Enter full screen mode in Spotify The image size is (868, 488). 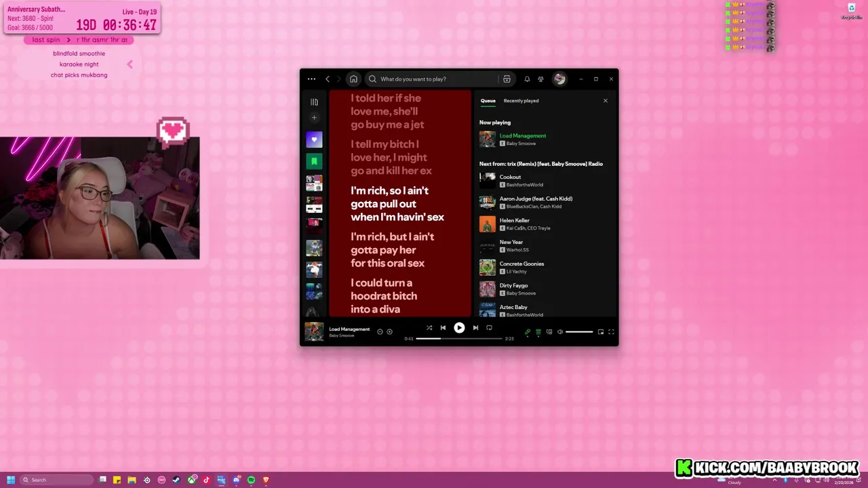(611, 332)
